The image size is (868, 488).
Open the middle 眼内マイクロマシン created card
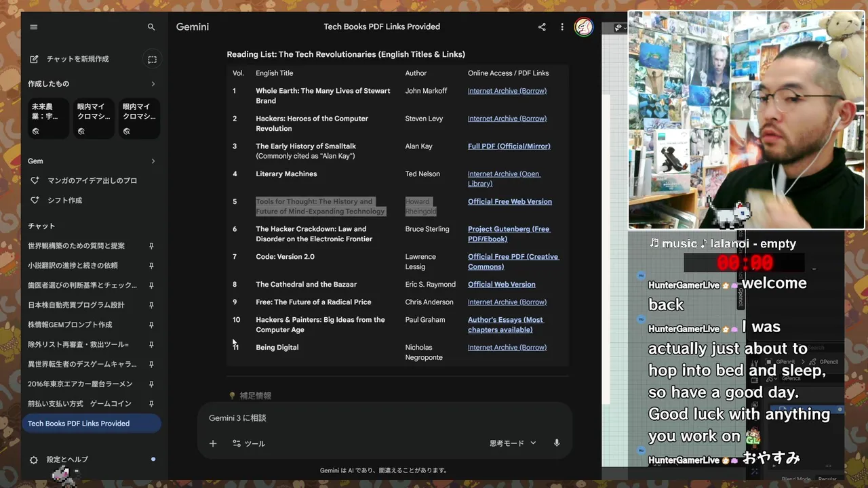point(94,119)
